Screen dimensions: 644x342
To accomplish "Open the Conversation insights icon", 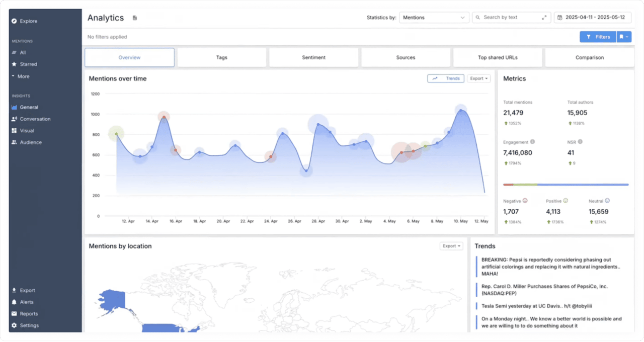I will click(x=14, y=119).
